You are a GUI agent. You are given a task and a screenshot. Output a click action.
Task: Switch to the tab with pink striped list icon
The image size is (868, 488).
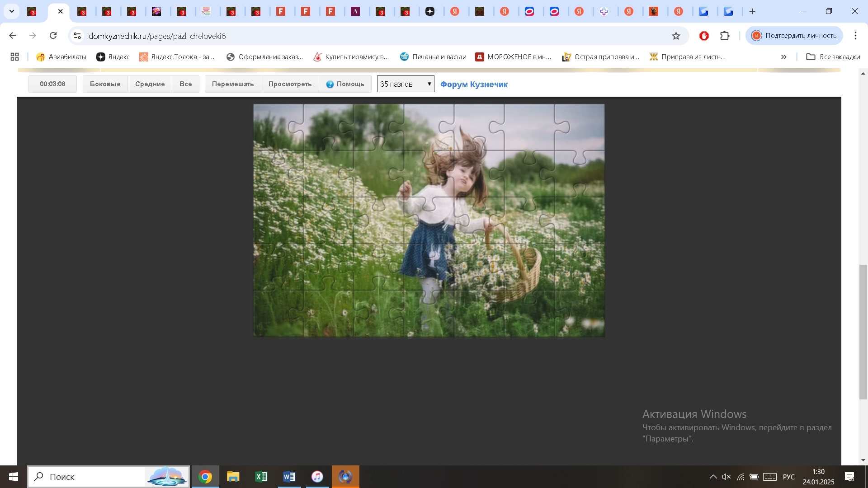207,11
